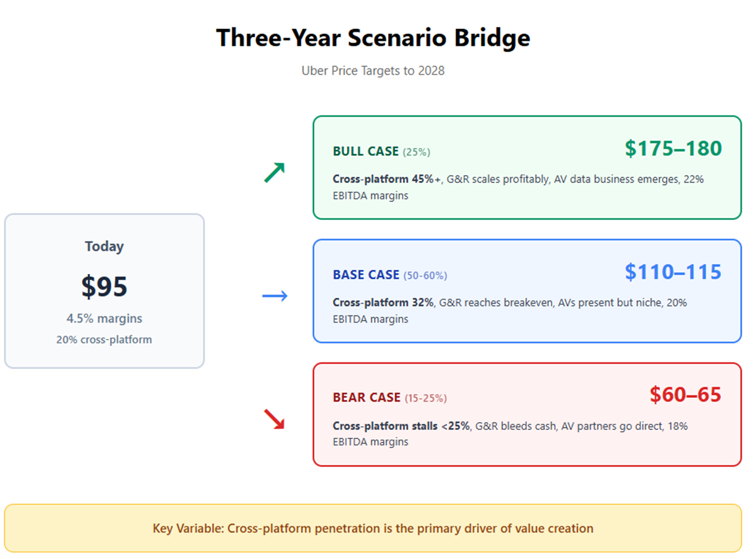
Task: Click the 20% cross-platform label
Action: [104, 339]
